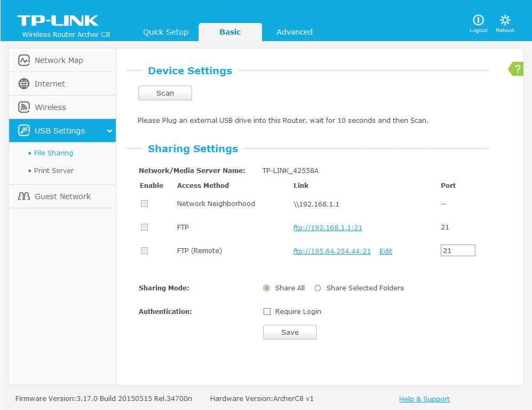The height and width of the screenshot is (410, 532).
Task: Click the Edit link for remote FTP
Action: (x=385, y=251)
